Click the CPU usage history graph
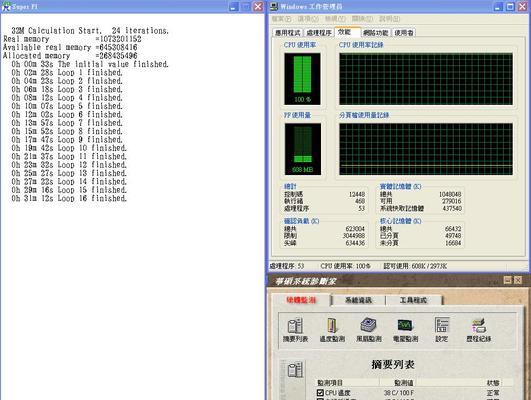Viewport: 531px width, 400px height. (x=426, y=79)
